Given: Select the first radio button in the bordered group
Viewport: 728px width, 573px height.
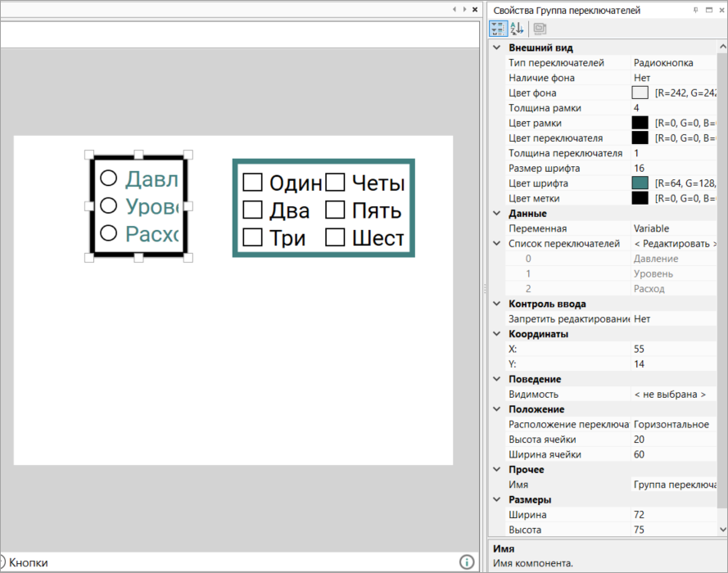Looking at the screenshot, I should 108,178.
